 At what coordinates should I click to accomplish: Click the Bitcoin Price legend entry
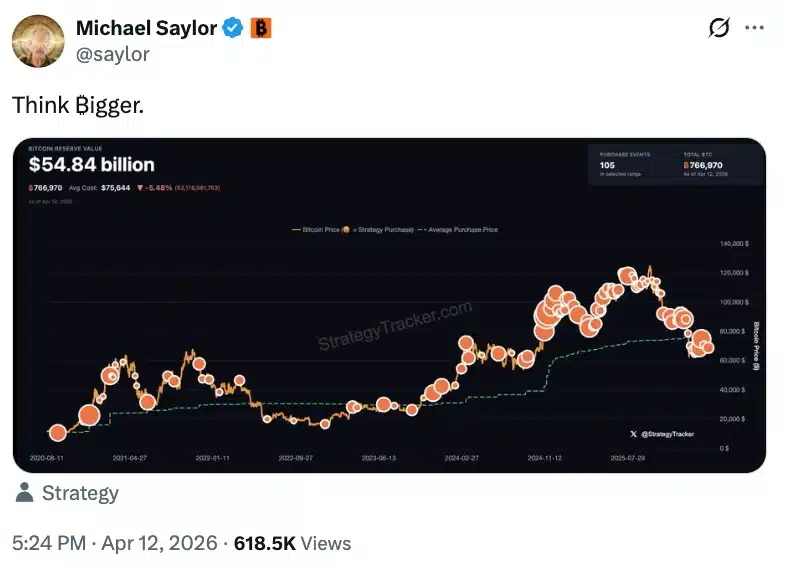point(313,230)
